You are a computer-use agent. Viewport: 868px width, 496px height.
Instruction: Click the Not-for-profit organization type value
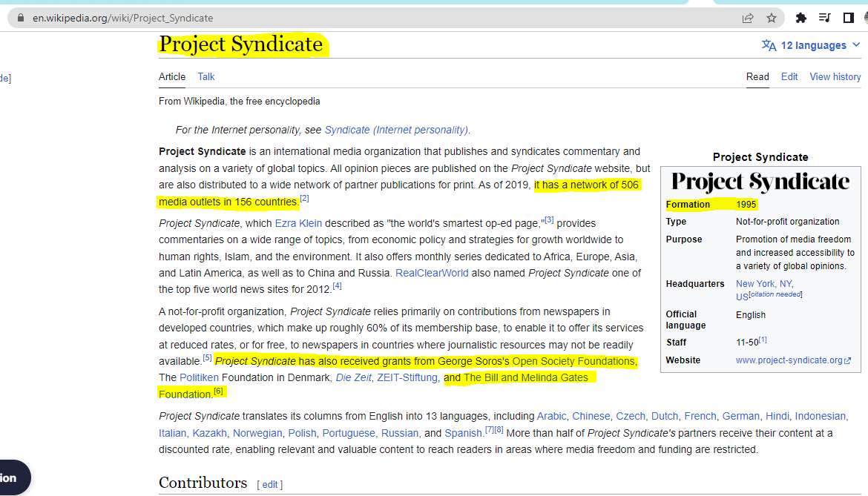point(787,222)
